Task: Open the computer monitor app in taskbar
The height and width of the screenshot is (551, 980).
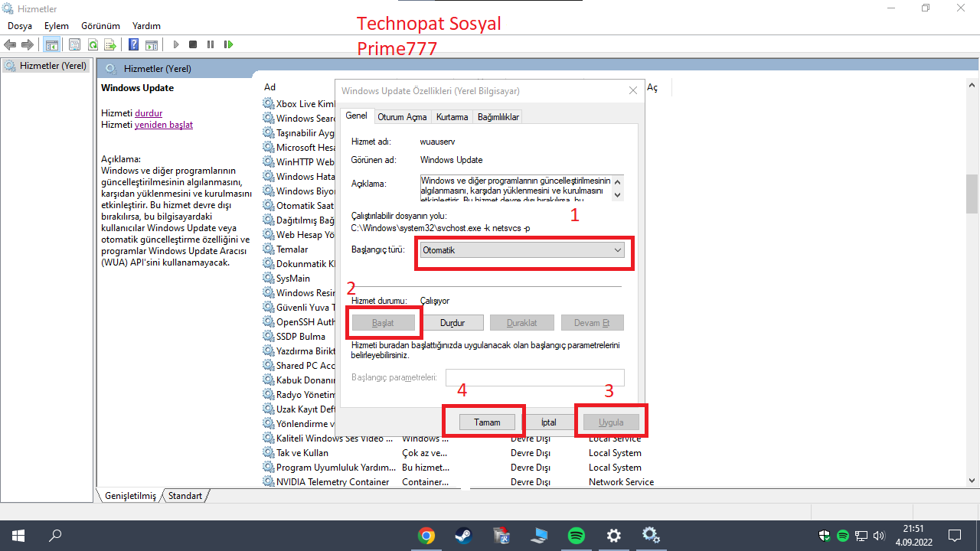Action: 539,536
